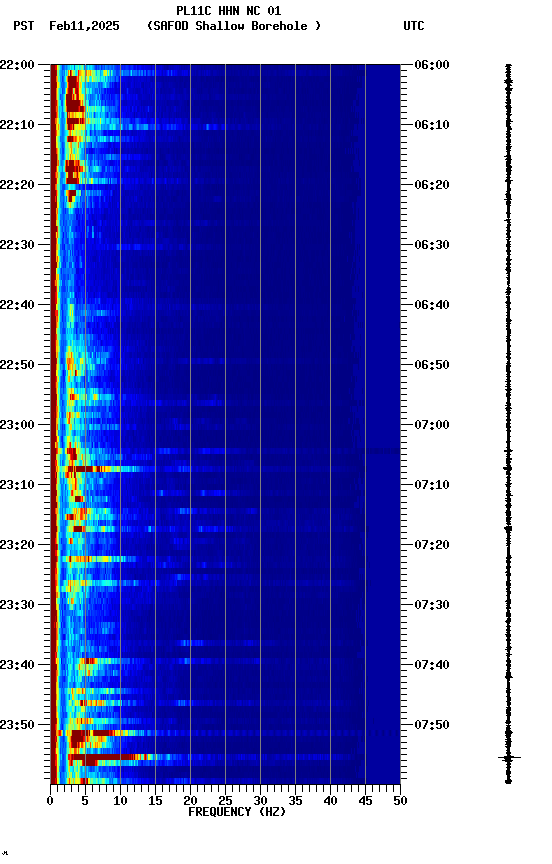Click the 06:10 UTC time label
Viewport: 552px width, 864px height.
[432, 125]
